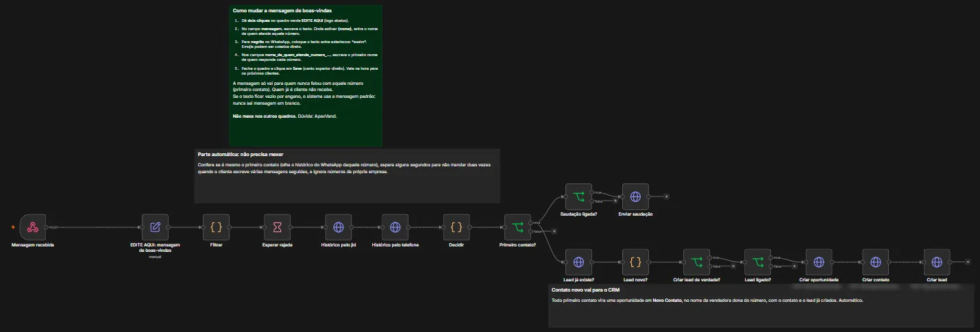980x332 pixels.
Task: Add node after Criar lead de verdade? false output
Action: (733, 266)
